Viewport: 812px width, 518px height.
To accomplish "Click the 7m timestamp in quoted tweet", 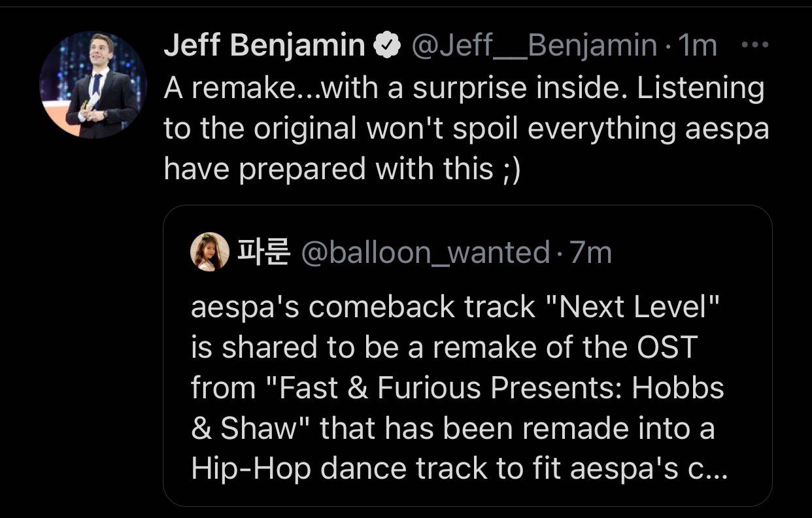I will point(591,252).
